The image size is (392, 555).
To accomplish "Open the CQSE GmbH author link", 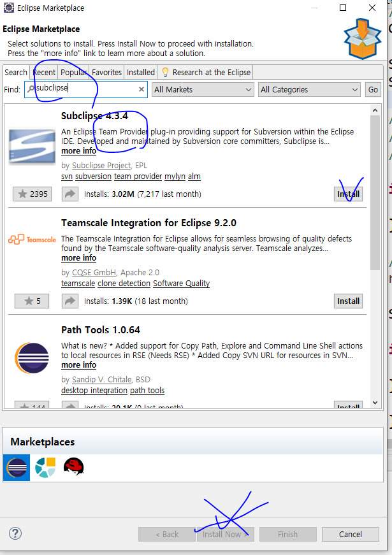I will click(x=94, y=273).
